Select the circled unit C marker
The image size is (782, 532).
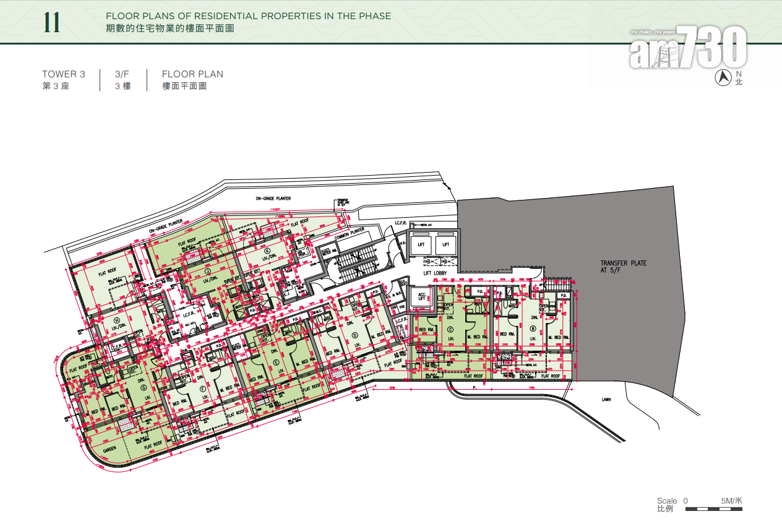coord(450,329)
